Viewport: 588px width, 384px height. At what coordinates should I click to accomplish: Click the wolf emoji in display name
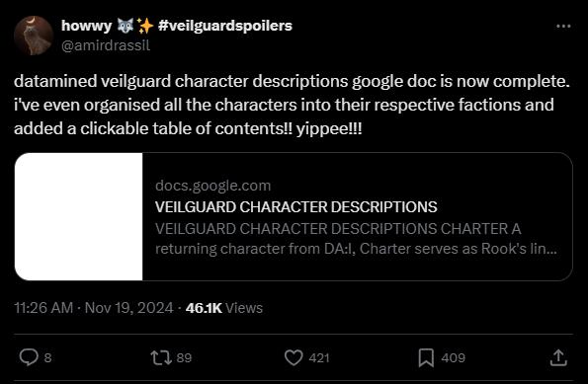pos(126,26)
